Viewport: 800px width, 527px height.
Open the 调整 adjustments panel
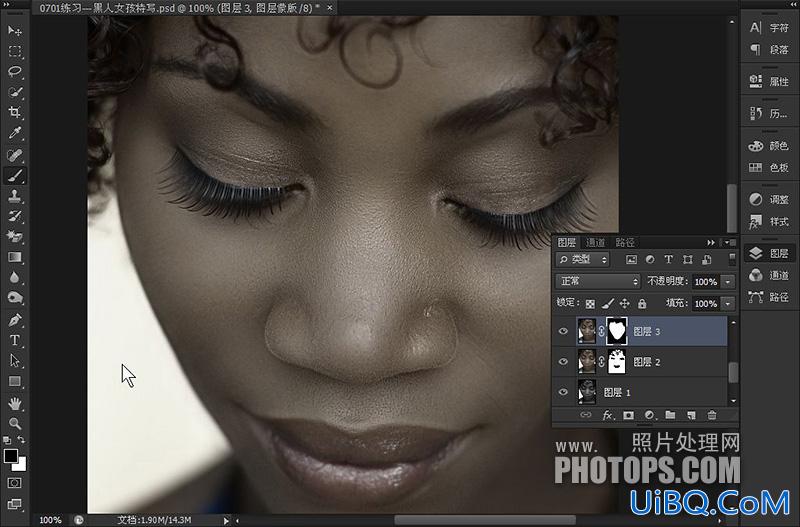[x=769, y=199]
